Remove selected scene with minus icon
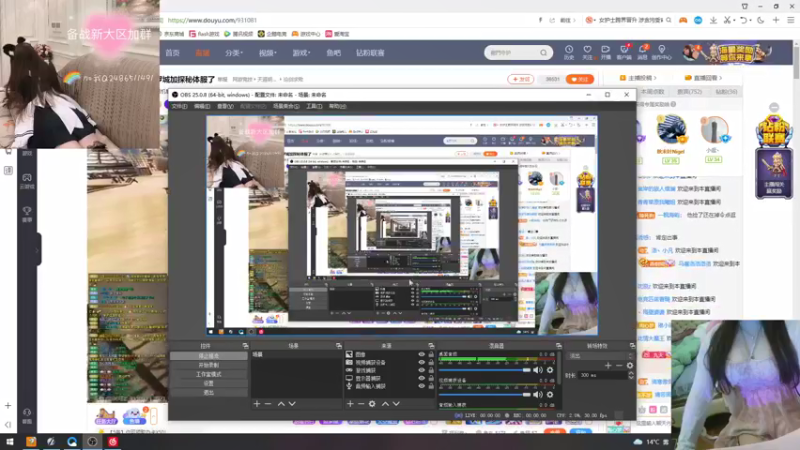The height and width of the screenshot is (450, 800). point(268,404)
